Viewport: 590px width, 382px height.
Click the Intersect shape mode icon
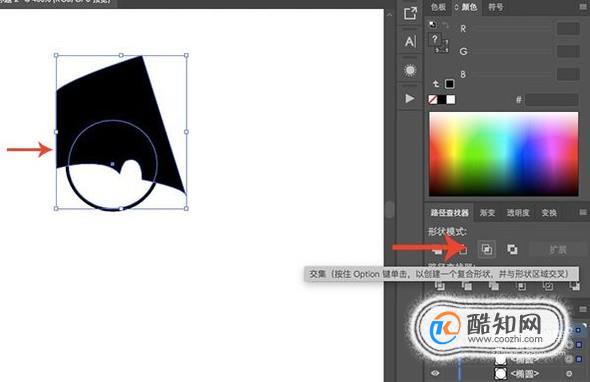click(x=487, y=249)
